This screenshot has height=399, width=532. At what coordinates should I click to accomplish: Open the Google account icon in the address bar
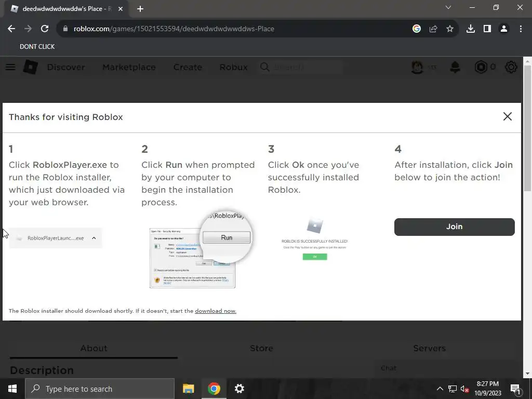click(x=417, y=29)
